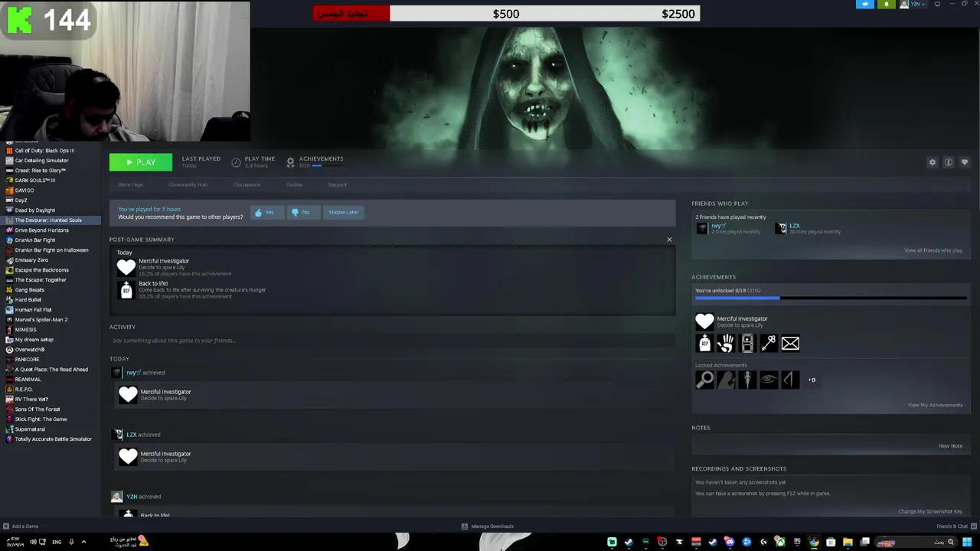Open the Store Page tab

pyautogui.click(x=130, y=184)
